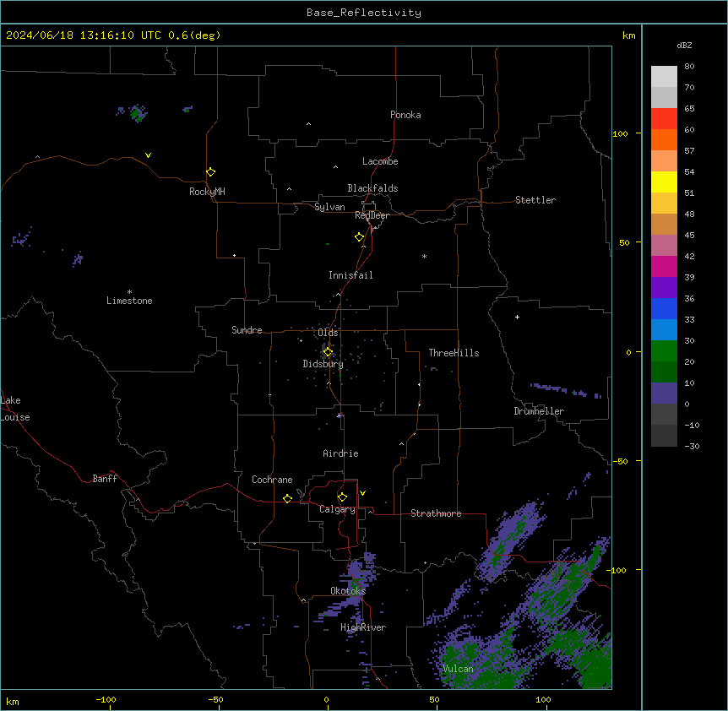Select the Okotoks label
Image resolution: width=728 pixels, height=711 pixels.
pos(348,591)
